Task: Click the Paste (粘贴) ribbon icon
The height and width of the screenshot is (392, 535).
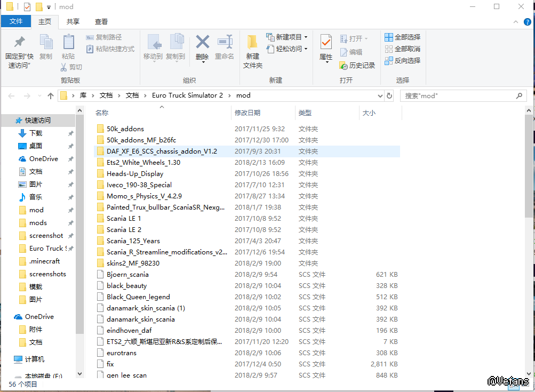Action: pos(68,42)
